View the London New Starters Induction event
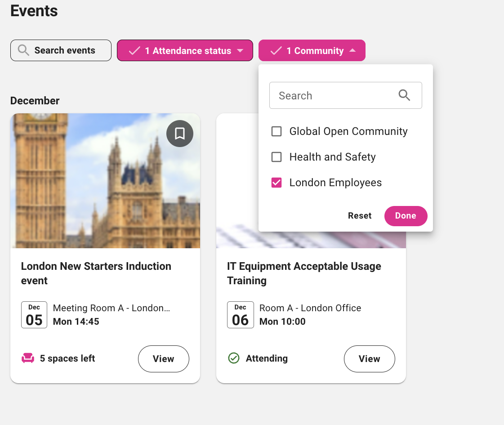 163,359
